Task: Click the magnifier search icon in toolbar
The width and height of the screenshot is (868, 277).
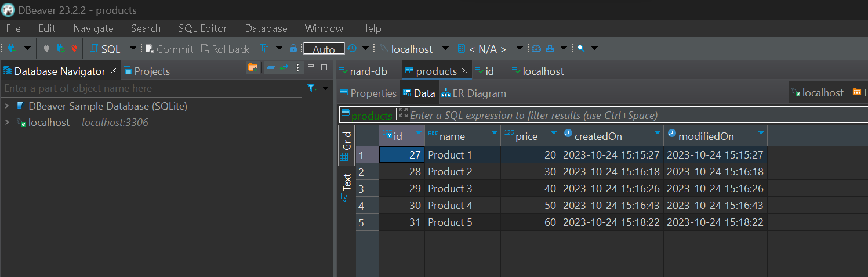Action: 580,49
